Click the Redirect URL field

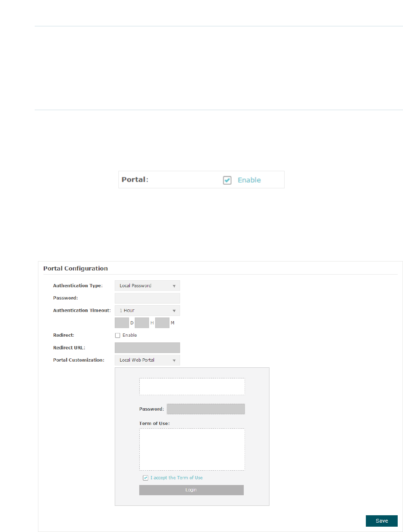click(147, 348)
